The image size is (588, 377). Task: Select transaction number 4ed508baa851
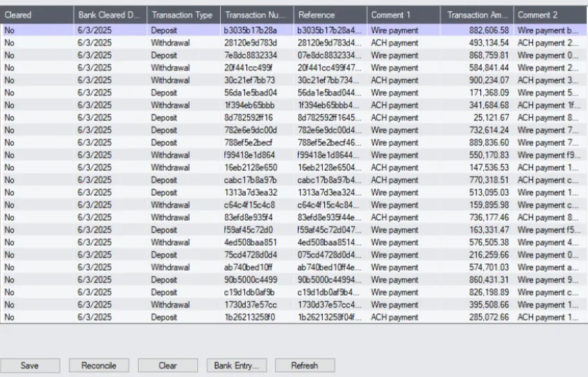click(250, 242)
